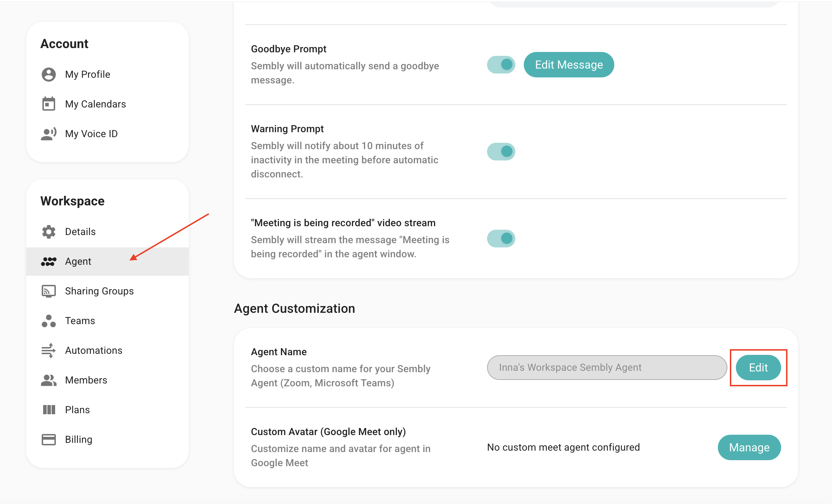832x504 pixels.
Task: Turn off the Warning Prompt switch
Action: (501, 152)
